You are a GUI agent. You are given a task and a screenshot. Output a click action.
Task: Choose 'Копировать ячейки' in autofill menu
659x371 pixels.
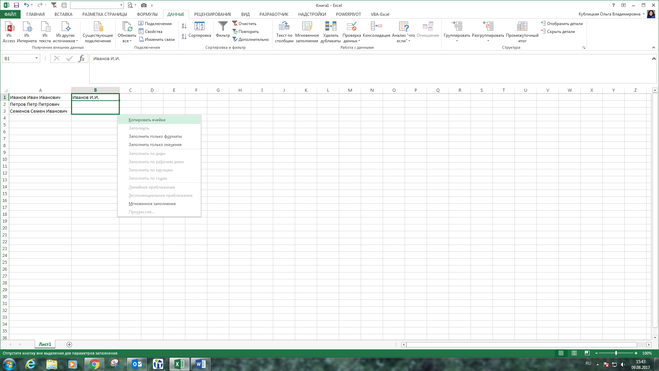coord(159,120)
